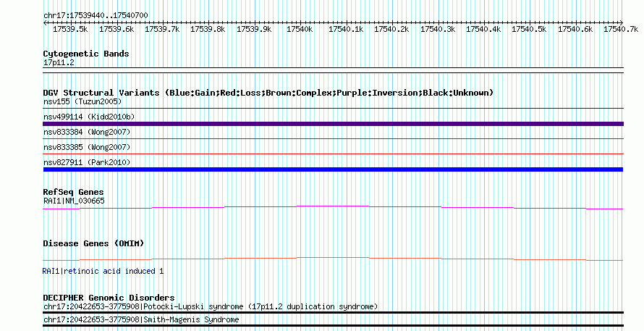Click the nsv155 (Tuzun2005) variant label
The image size is (644, 331).
[82, 101]
